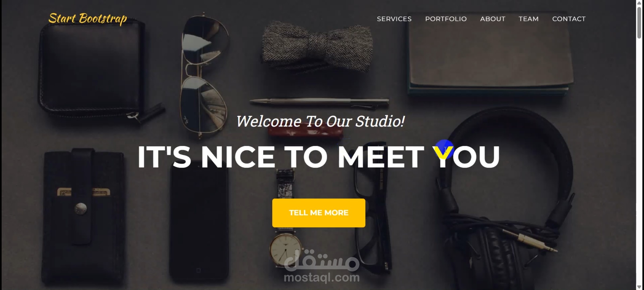Jump to the Contact section

coord(569,19)
